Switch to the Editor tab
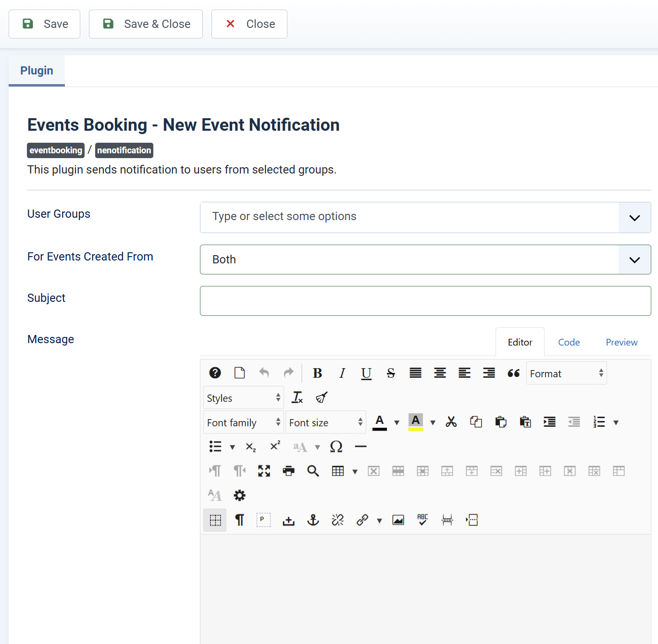658x644 pixels. pos(520,342)
